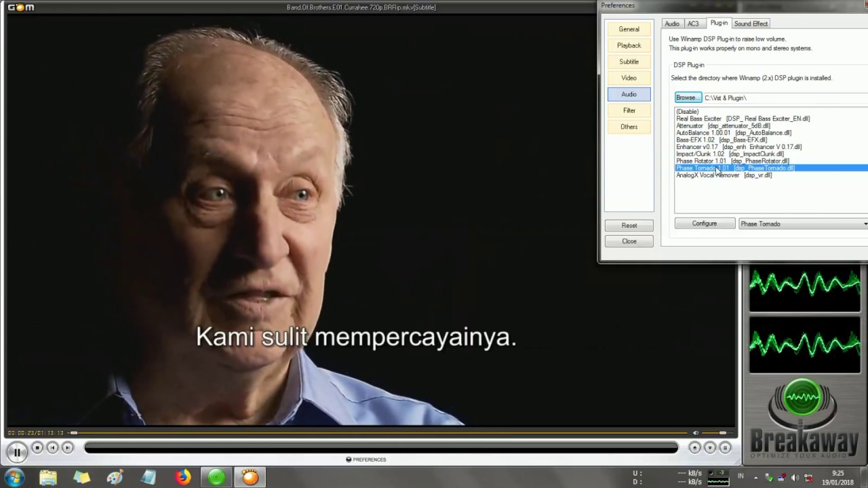
Task: Switch to the green Breakaway taskbar app
Action: [x=217, y=477]
